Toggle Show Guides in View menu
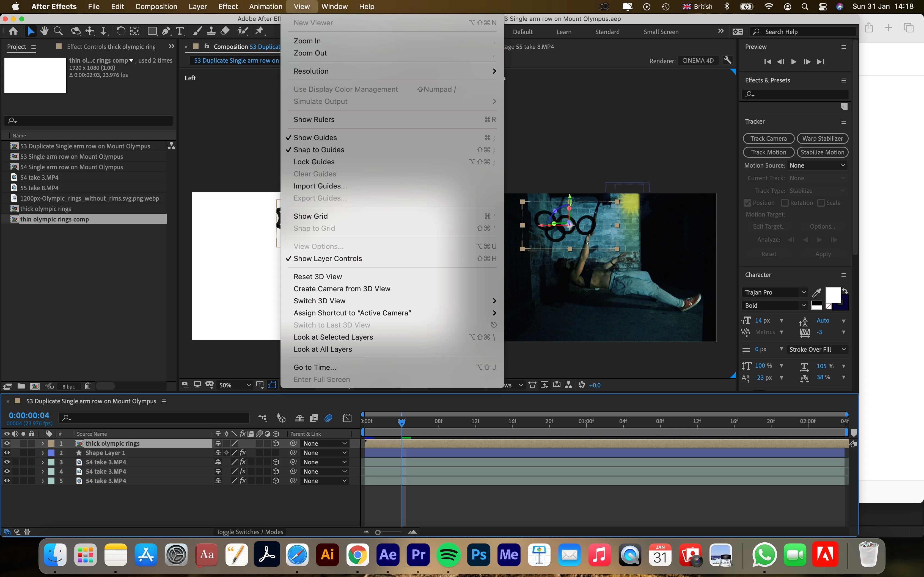 click(x=315, y=137)
